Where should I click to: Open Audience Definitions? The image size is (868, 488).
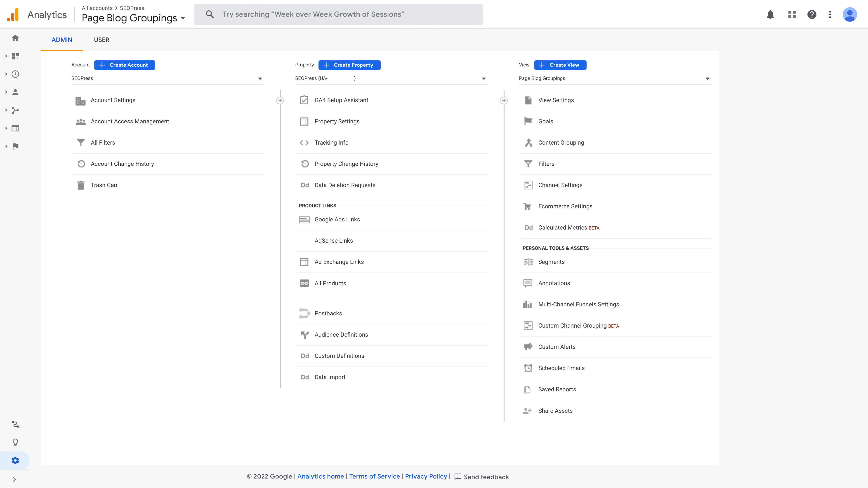[392, 335]
